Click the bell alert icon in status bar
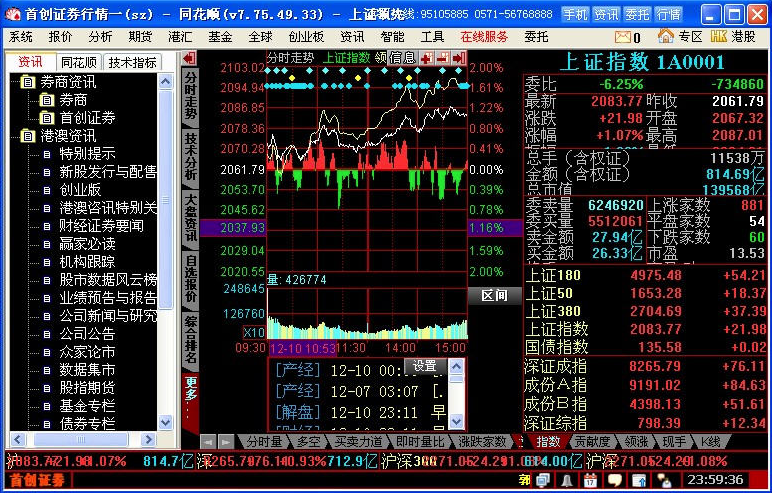Image resolution: width=772 pixels, height=493 pixels. pyautogui.click(x=567, y=480)
